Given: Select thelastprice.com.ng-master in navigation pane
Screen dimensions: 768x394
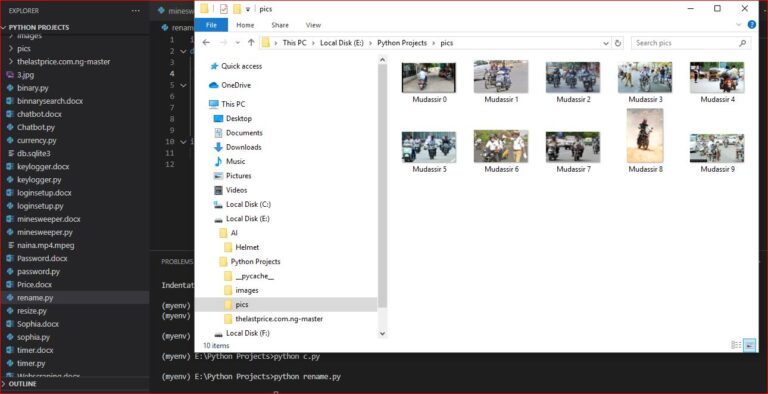Looking at the screenshot, I should 273,319.
